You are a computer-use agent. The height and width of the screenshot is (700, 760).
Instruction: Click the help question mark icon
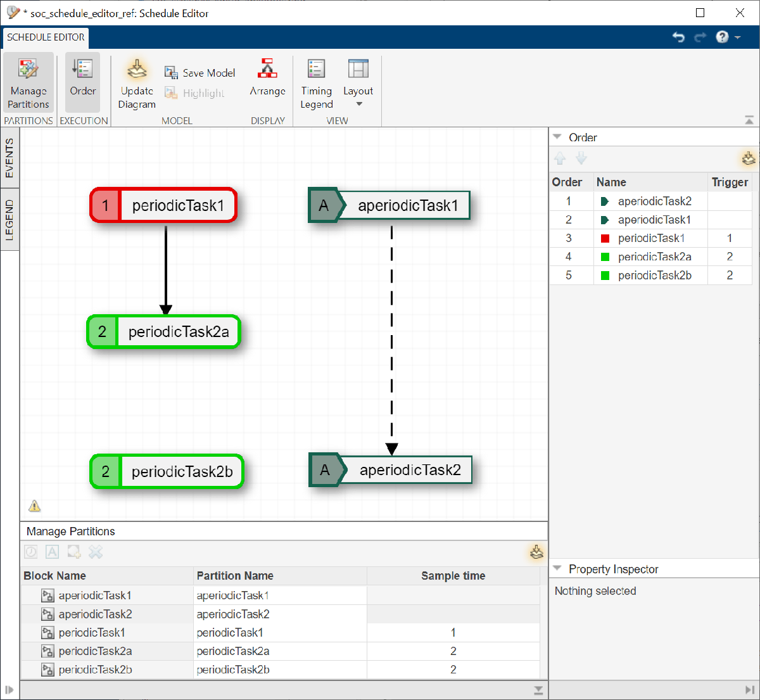pyautogui.click(x=721, y=37)
